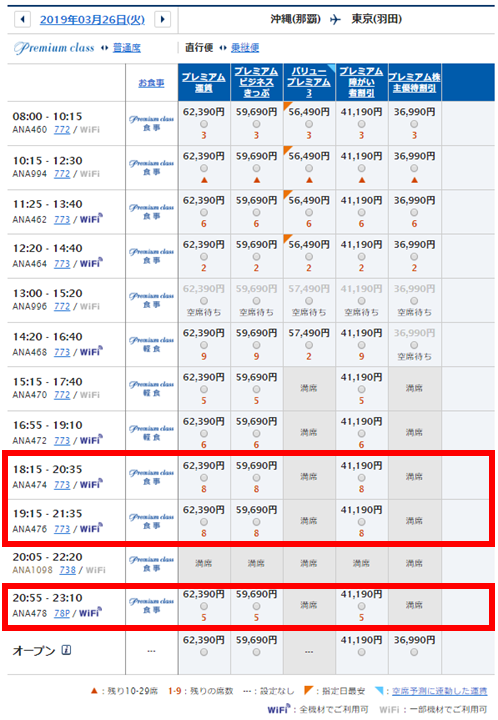Click 20:05 - 22:20 flight time

click(x=47, y=557)
